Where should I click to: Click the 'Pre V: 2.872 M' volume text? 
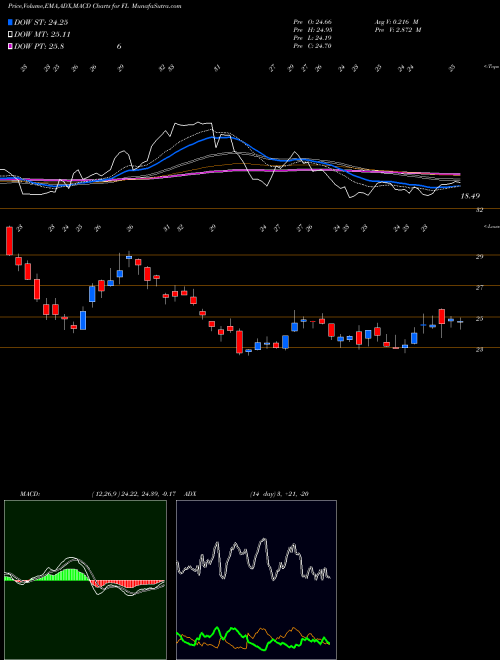[398, 30]
